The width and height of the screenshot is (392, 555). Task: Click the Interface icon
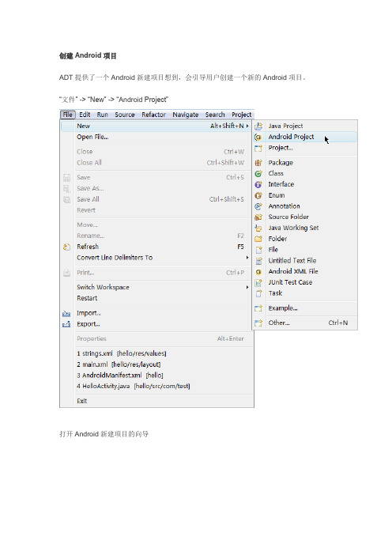coord(258,184)
